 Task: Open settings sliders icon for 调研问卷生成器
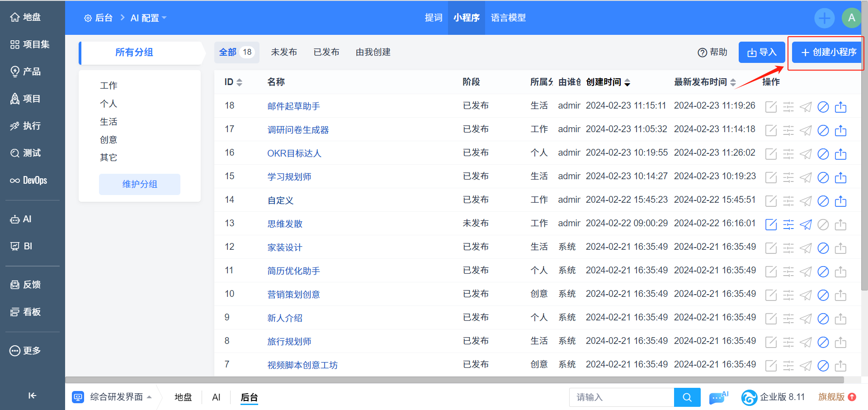point(788,130)
